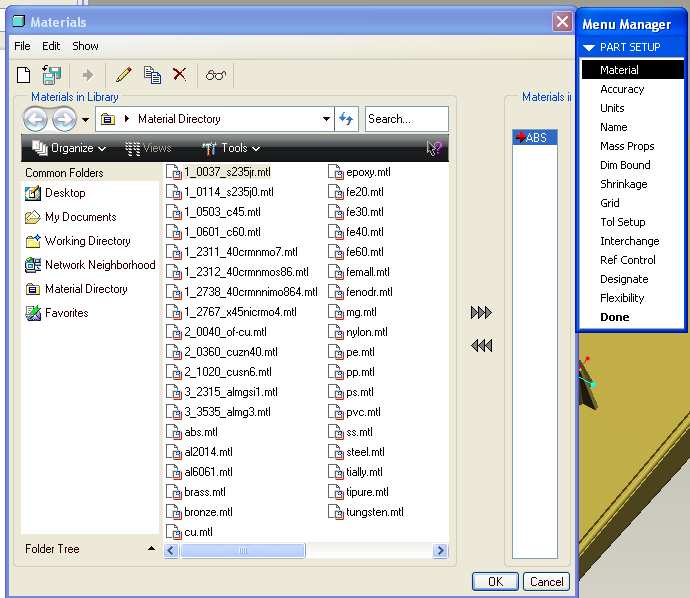Open the Show menu

coord(85,46)
